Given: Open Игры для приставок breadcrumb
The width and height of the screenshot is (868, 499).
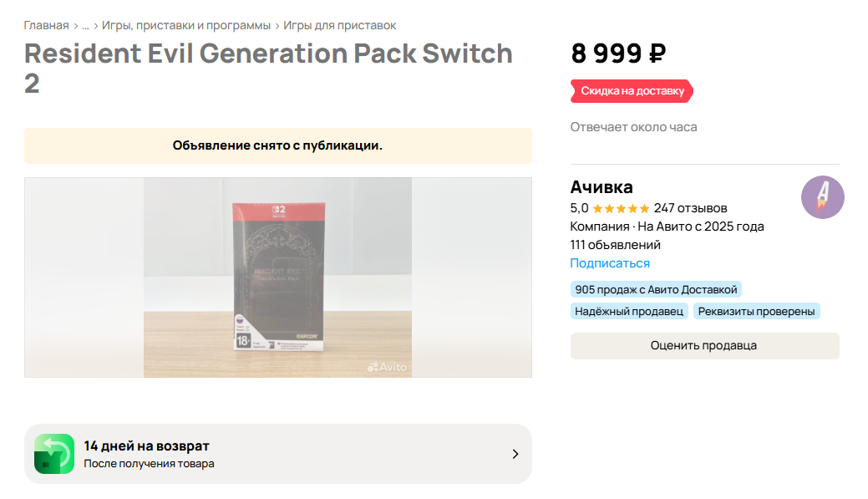Looking at the screenshot, I should coord(339,25).
